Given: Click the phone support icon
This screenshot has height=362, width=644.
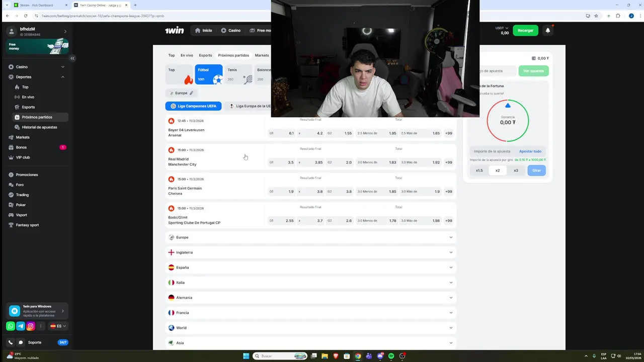Looking at the screenshot, I should (11, 342).
